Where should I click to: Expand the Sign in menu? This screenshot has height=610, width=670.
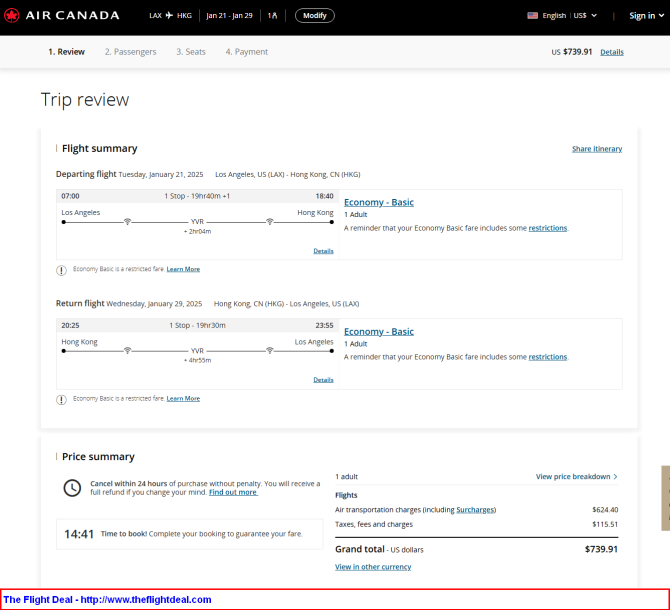pos(646,15)
